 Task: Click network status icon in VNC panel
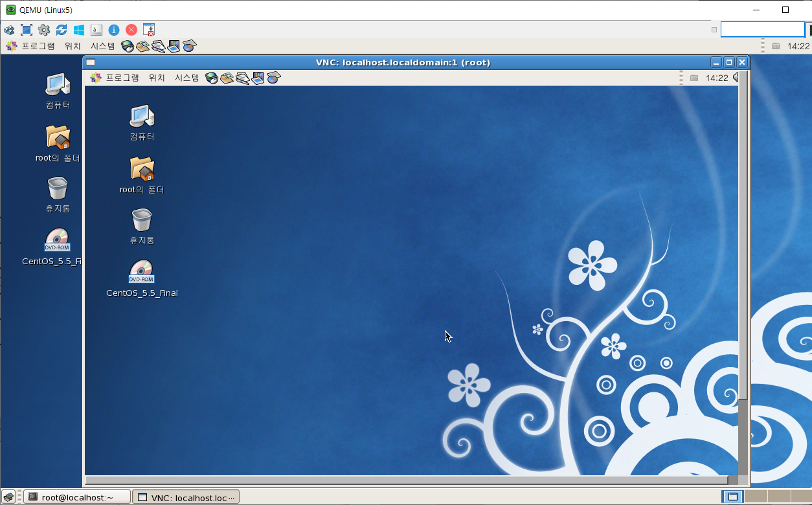(x=694, y=78)
